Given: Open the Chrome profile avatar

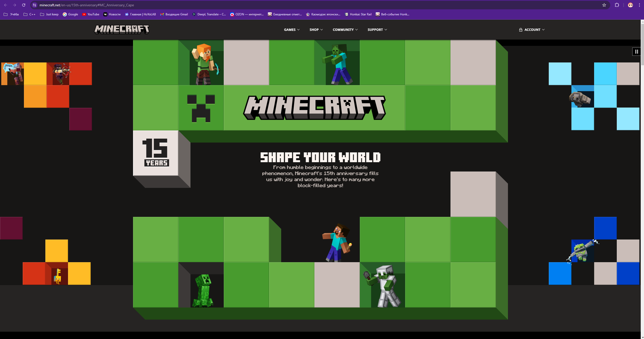Looking at the screenshot, I should click(630, 5).
